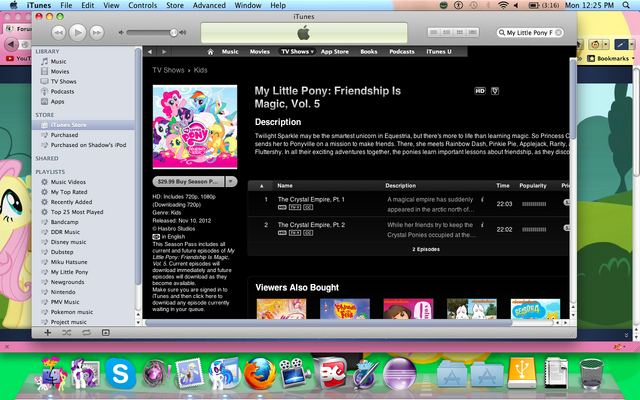Sort episodes by the Name column
Screen dimensions: 640x400
coord(285,186)
